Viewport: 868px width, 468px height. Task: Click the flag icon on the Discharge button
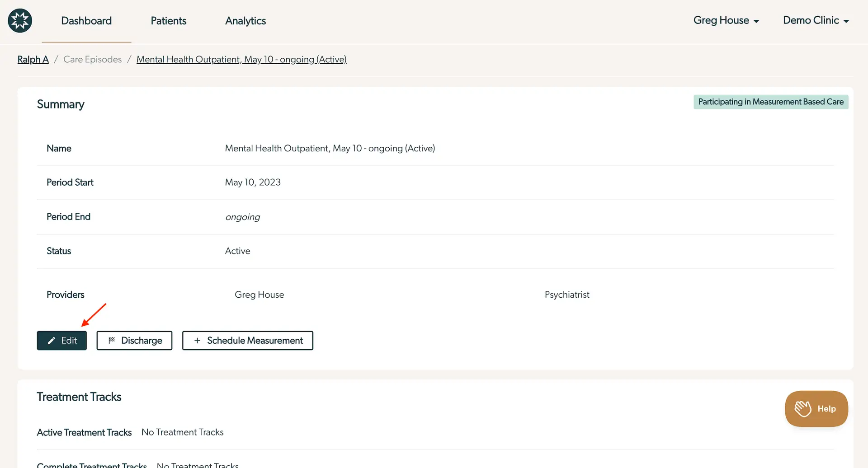click(x=112, y=341)
